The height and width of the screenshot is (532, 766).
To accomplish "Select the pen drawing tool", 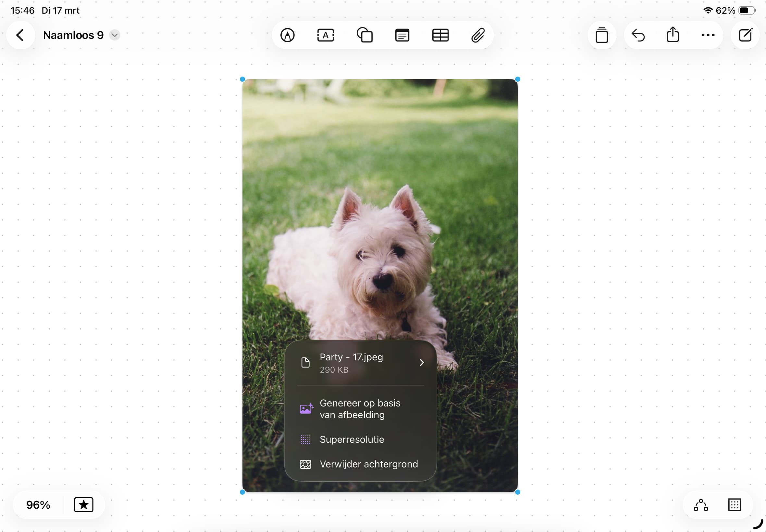I will [x=287, y=35].
